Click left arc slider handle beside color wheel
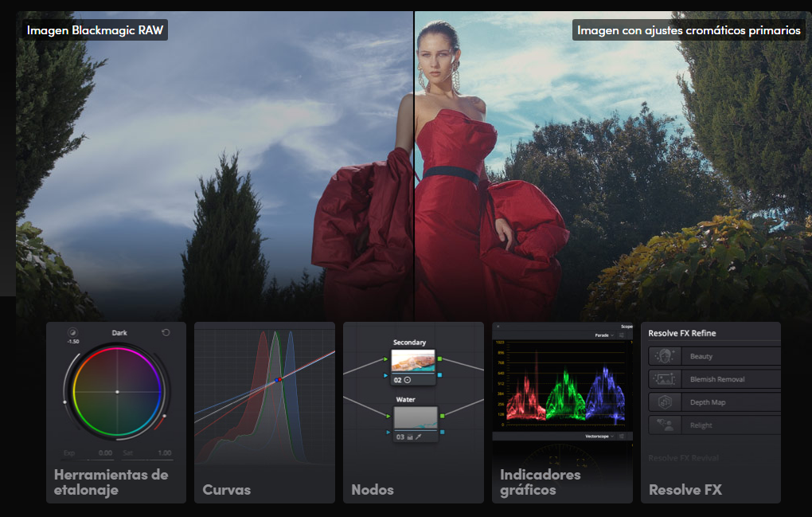The width and height of the screenshot is (812, 517). 64,402
